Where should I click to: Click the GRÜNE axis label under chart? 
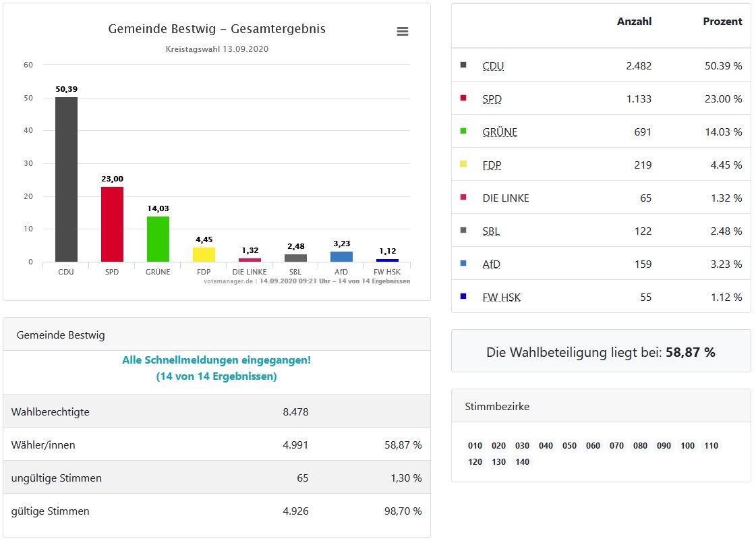(x=158, y=272)
